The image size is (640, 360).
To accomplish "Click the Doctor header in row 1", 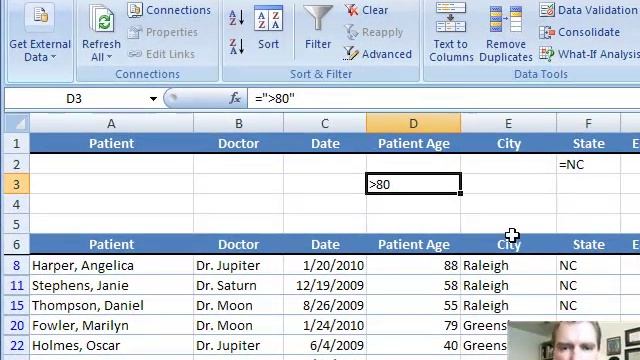I will [x=238, y=144].
